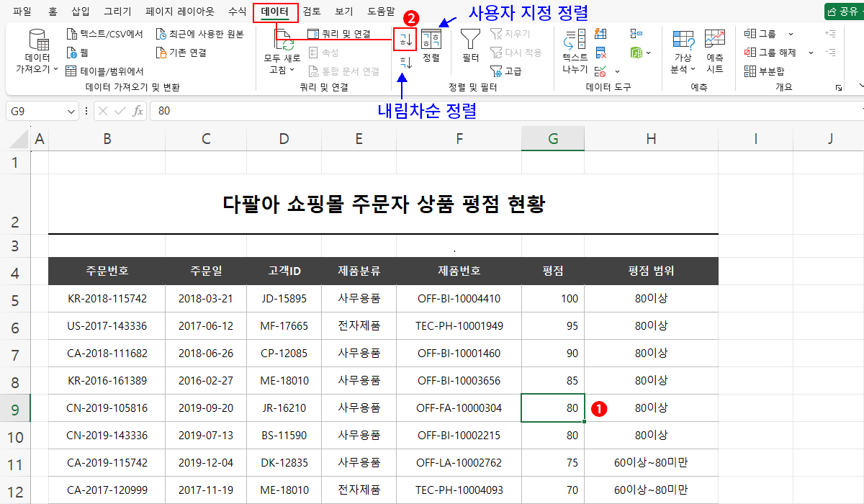Run Flash Fill icon in 데이터 도구

tap(601, 34)
